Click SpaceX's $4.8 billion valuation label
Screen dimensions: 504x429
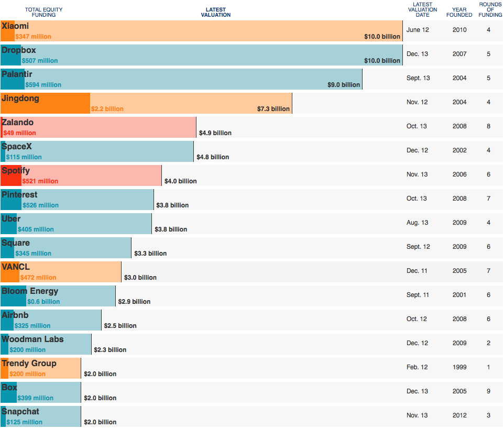tap(213, 157)
